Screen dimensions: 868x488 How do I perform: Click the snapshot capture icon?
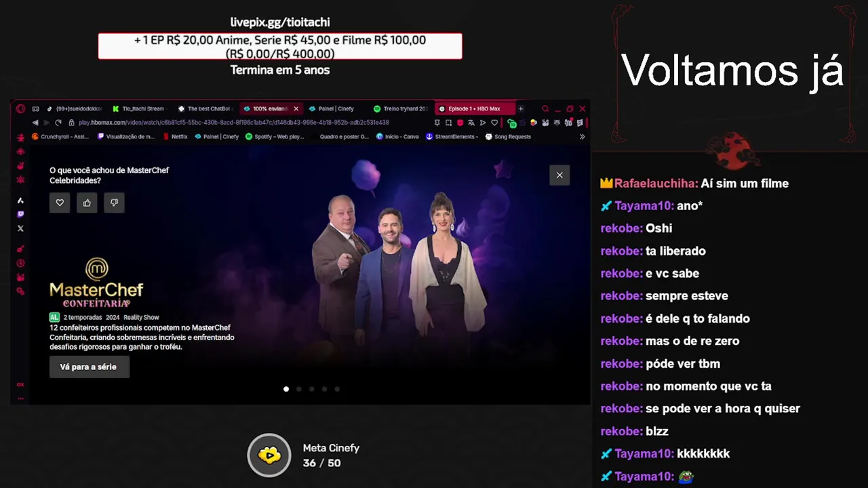(x=449, y=123)
